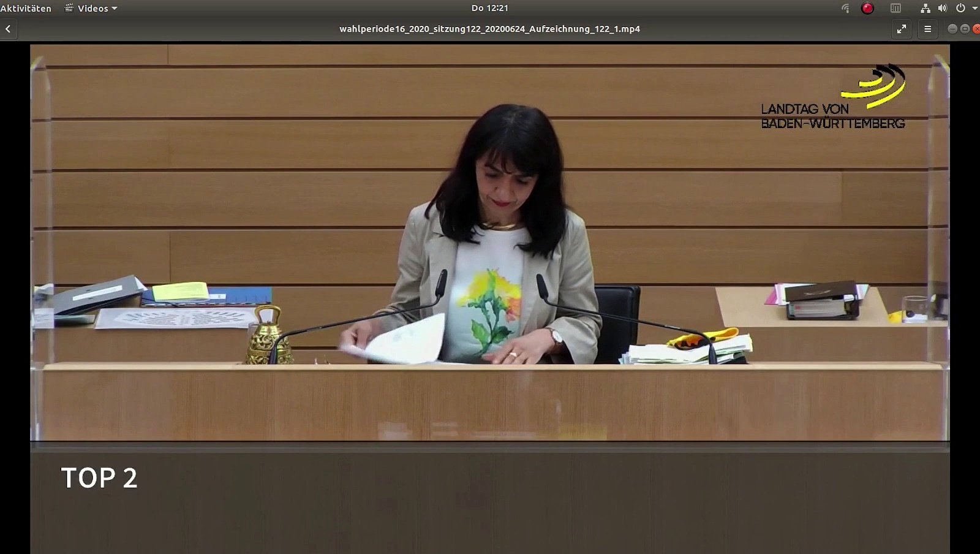Click the video frame to show playback controls
Screen dimensions: 980x554
click(490, 245)
